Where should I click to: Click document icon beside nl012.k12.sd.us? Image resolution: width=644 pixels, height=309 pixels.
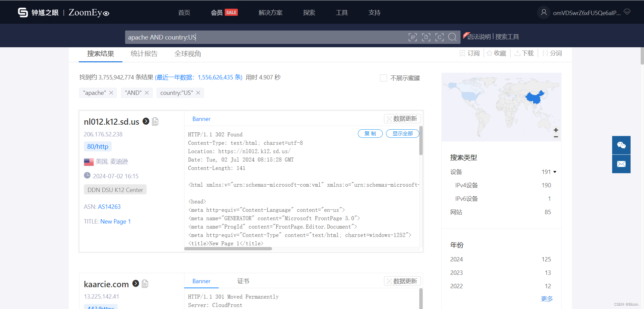155,121
